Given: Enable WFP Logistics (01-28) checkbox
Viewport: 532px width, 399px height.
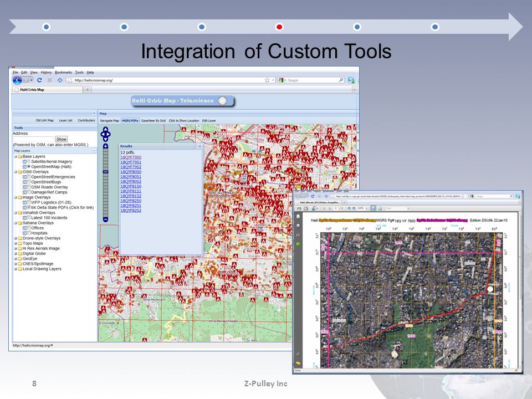Looking at the screenshot, I should click(29, 203).
